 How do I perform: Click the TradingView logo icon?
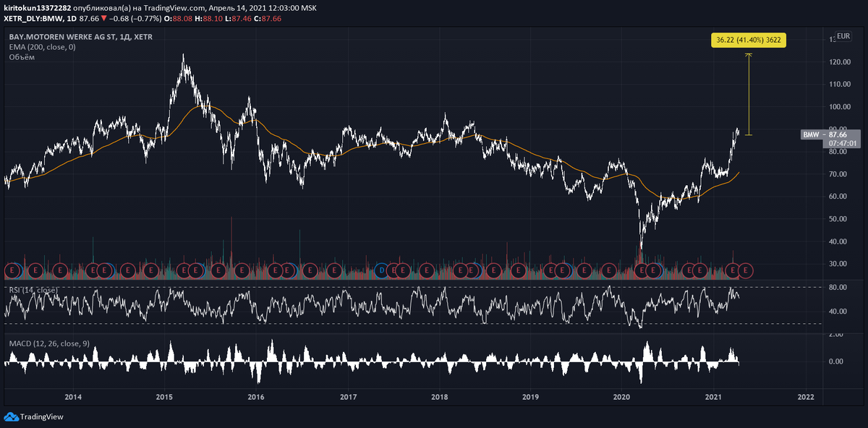point(10,417)
